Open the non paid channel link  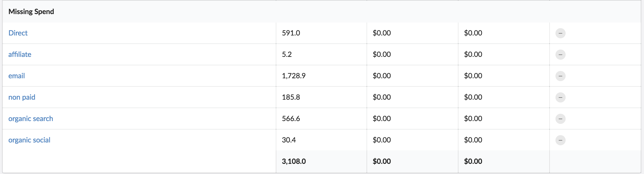(x=22, y=97)
